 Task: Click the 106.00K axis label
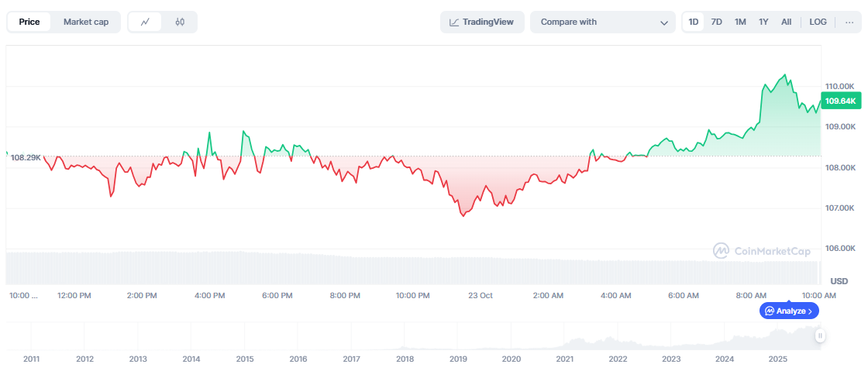coord(840,249)
